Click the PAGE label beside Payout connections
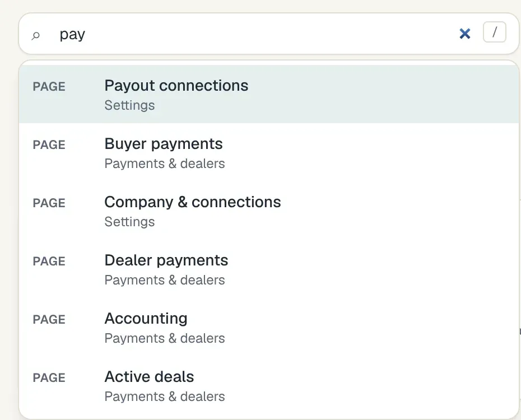 pyautogui.click(x=49, y=87)
